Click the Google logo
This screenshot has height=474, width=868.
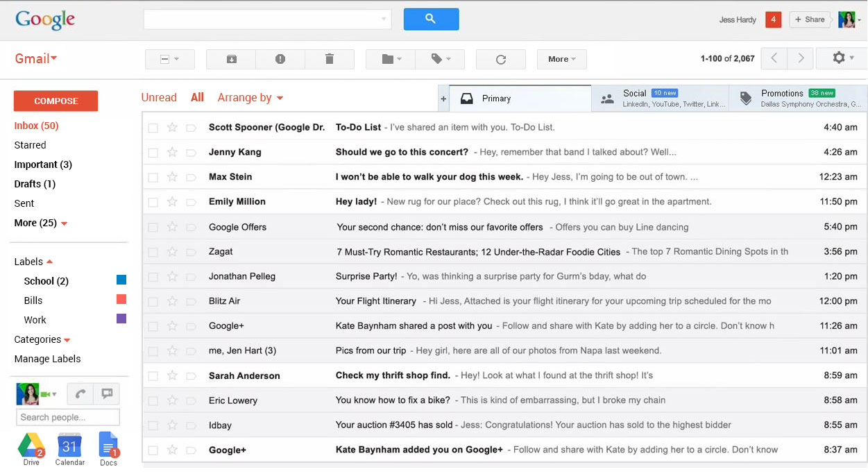click(44, 20)
